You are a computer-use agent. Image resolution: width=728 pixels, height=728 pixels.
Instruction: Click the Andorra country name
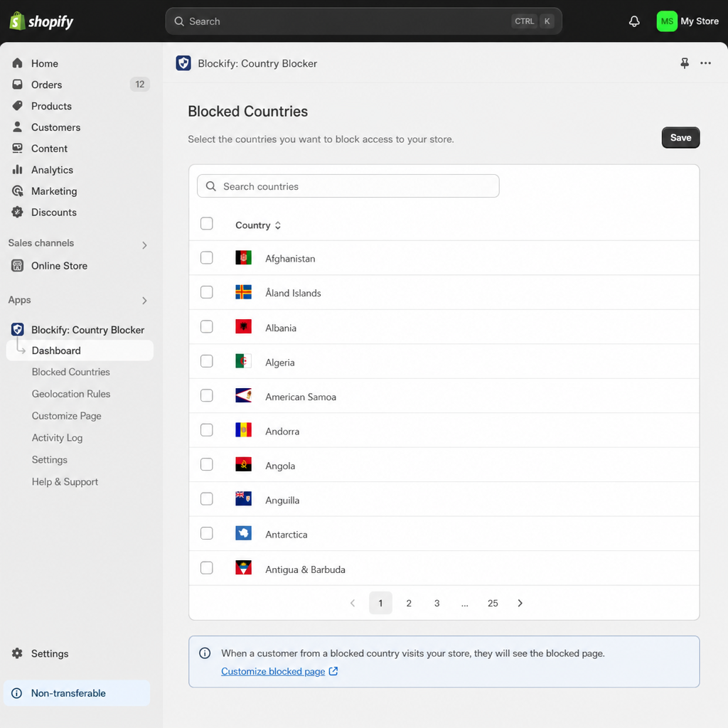pyautogui.click(x=282, y=432)
